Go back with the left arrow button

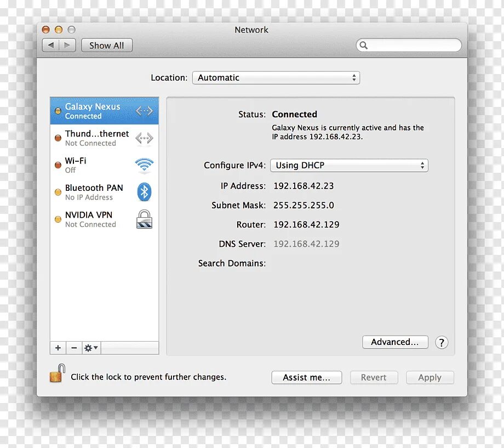pyautogui.click(x=51, y=46)
